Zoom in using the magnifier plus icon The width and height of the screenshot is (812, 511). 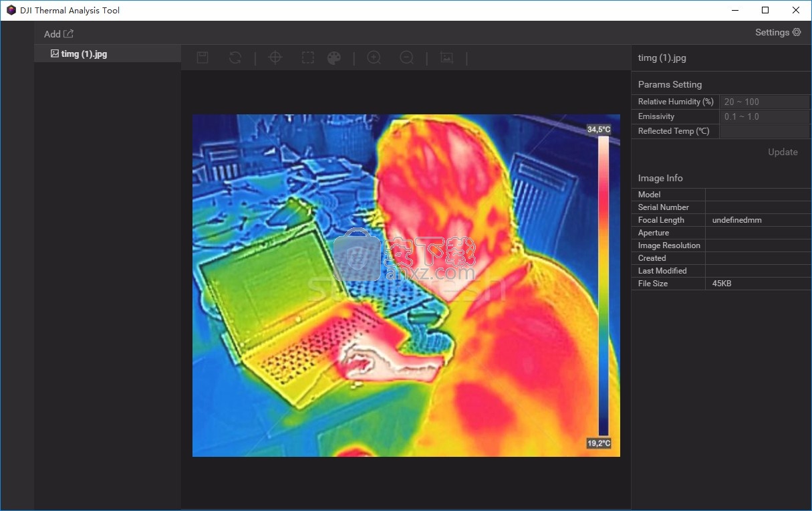tap(374, 58)
